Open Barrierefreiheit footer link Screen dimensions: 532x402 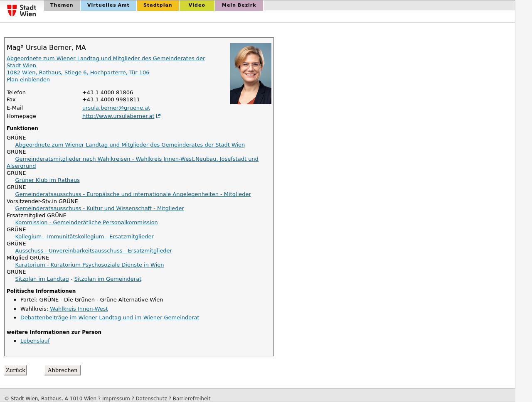pyautogui.click(x=192, y=399)
